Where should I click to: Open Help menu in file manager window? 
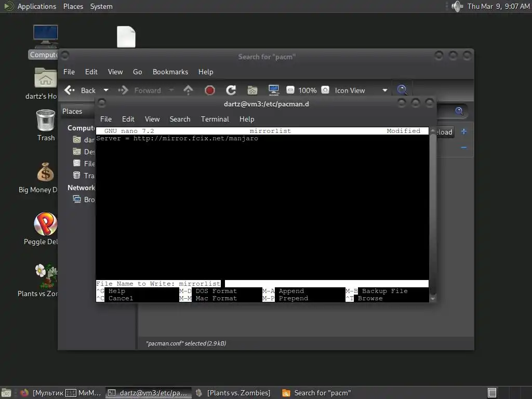[x=206, y=72]
